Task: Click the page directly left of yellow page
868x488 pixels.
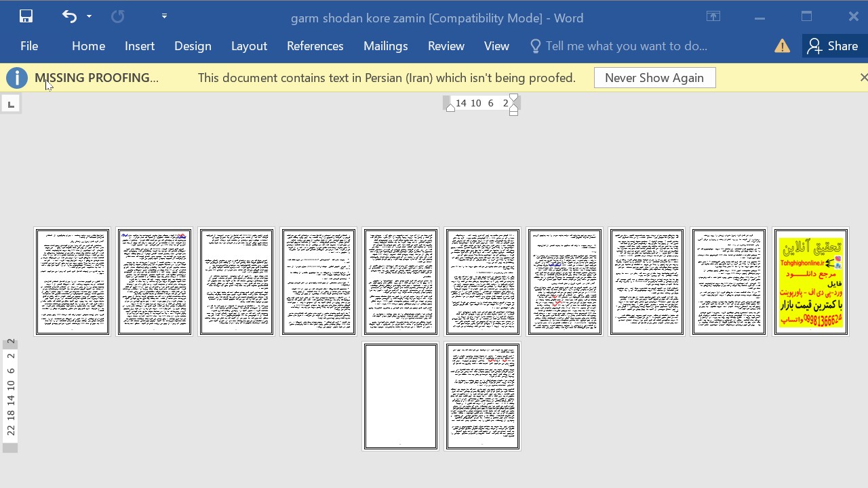Action: pyautogui.click(x=729, y=282)
